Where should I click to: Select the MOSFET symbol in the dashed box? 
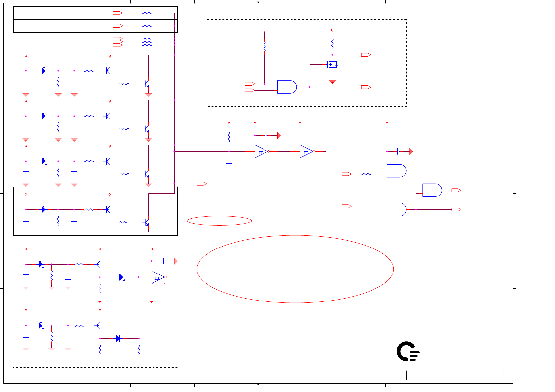pyautogui.click(x=333, y=65)
